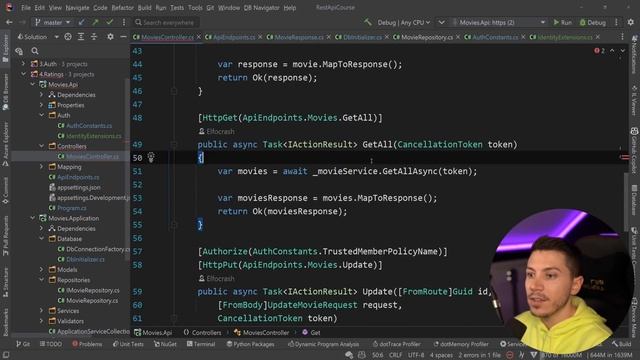
Task: Collapse the Controllers folder
Action: [x=42, y=146]
